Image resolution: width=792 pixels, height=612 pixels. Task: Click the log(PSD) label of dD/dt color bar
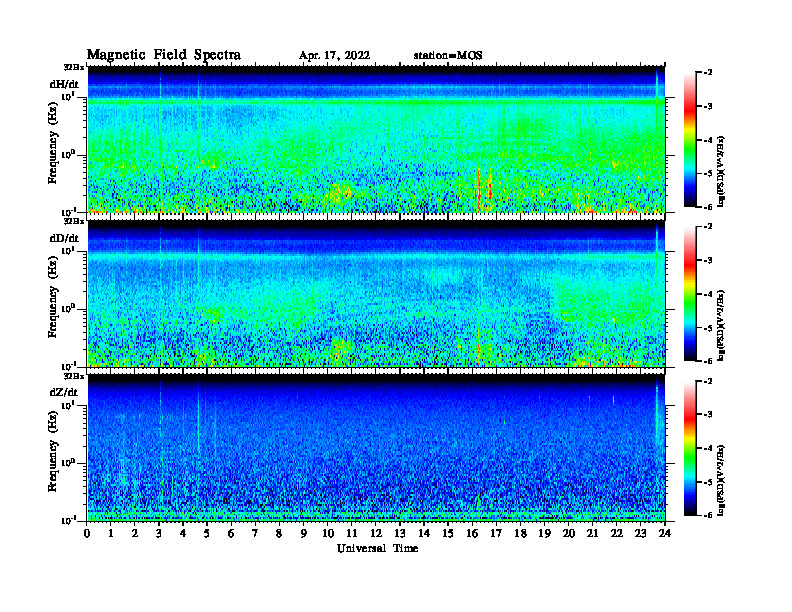pyautogui.click(x=721, y=325)
